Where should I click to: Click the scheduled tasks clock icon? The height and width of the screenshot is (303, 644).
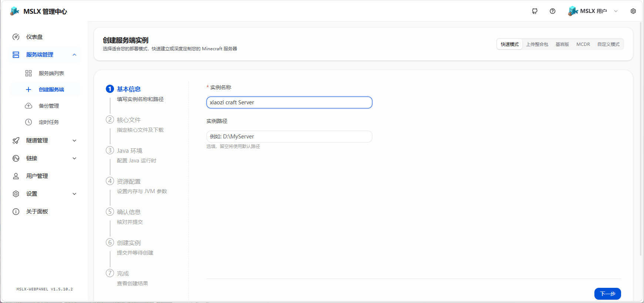coord(28,122)
